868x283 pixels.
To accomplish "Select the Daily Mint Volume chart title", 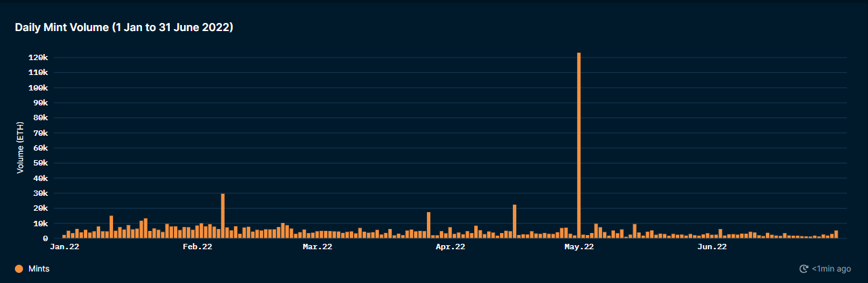I will (124, 27).
